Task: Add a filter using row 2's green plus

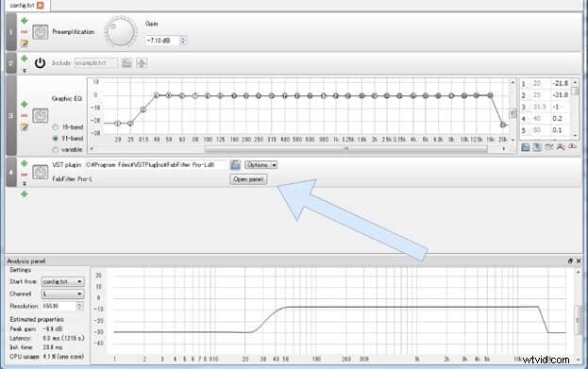Action: pyautogui.click(x=25, y=59)
